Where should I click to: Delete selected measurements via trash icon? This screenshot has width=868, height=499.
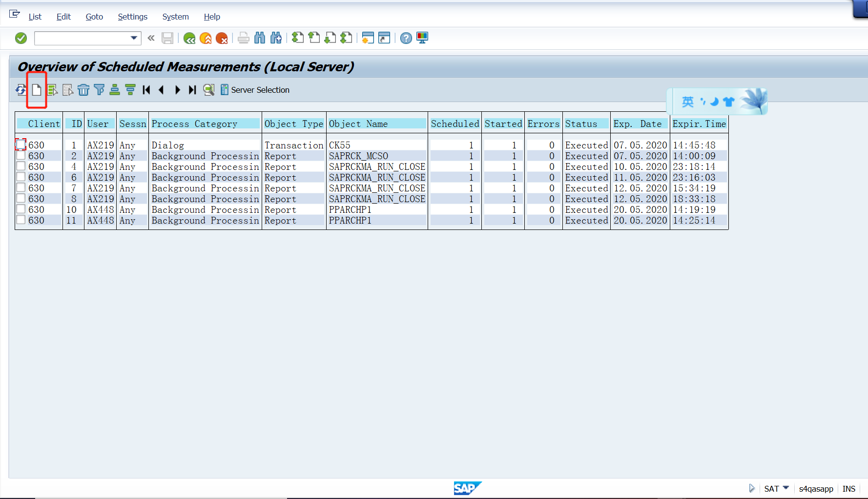[83, 90]
